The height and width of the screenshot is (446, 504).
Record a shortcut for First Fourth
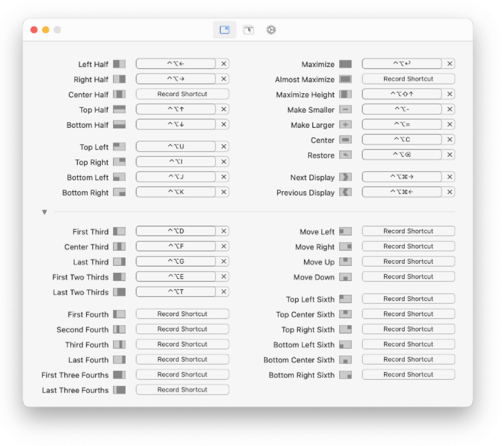(182, 314)
